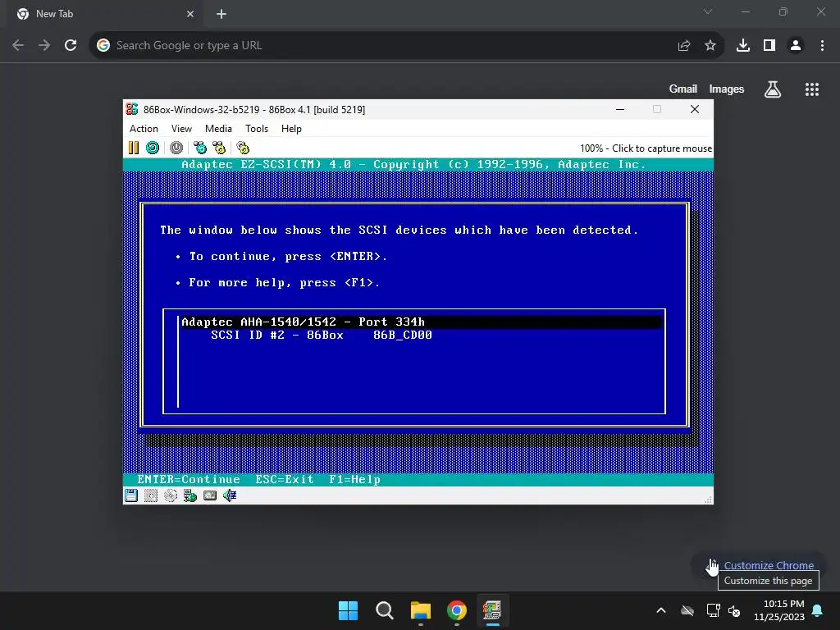Open 86Box settings gear icon
Viewport: 840px width, 630px height.
(x=243, y=148)
